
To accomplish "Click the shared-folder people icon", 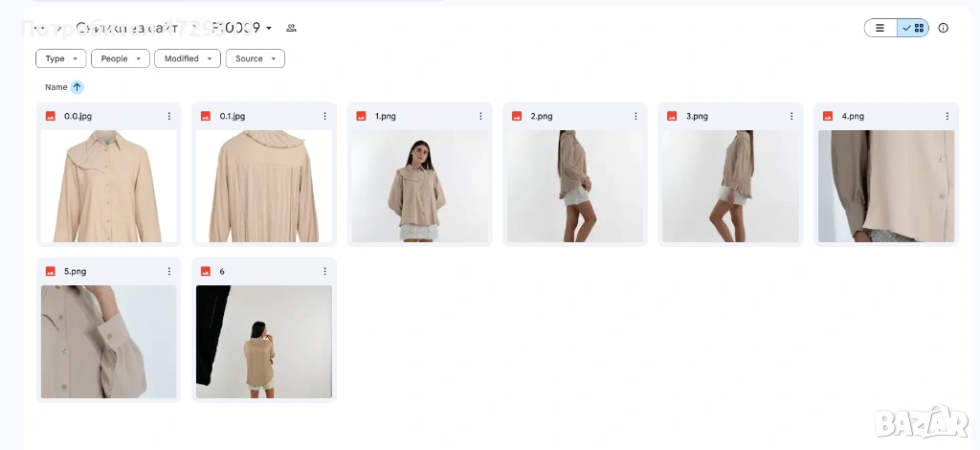I will [291, 28].
